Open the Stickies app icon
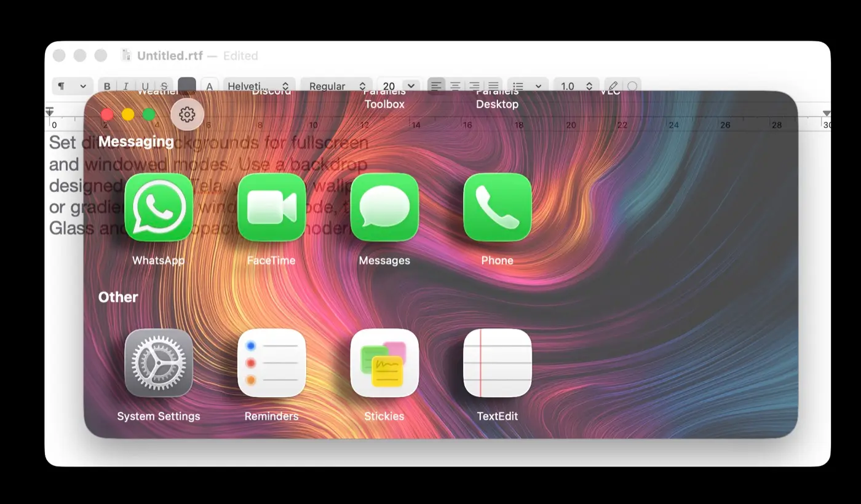 (384, 363)
